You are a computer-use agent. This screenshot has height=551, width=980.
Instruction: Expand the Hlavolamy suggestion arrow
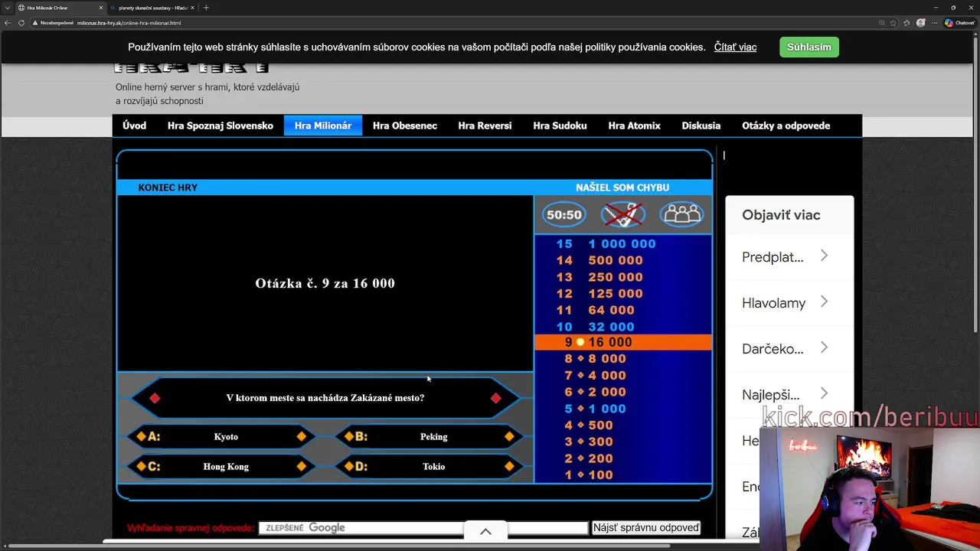(x=824, y=302)
